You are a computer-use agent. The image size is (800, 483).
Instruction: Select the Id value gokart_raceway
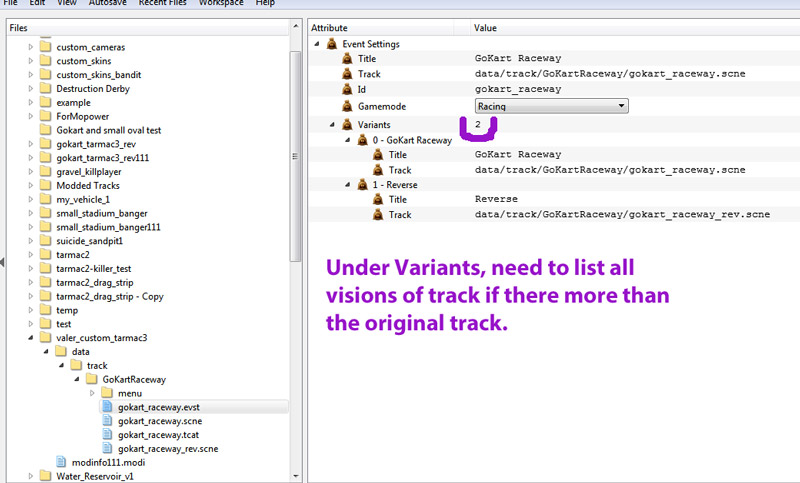click(x=518, y=89)
